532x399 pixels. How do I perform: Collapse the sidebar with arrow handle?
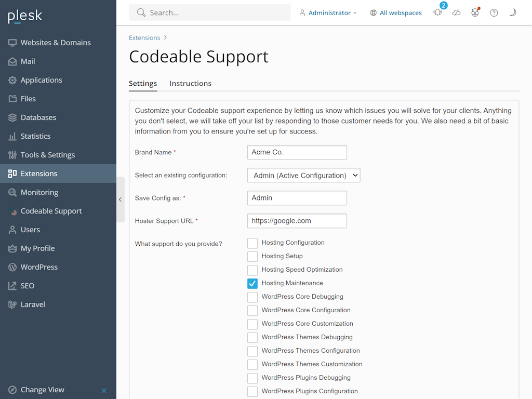pos(120,199)
